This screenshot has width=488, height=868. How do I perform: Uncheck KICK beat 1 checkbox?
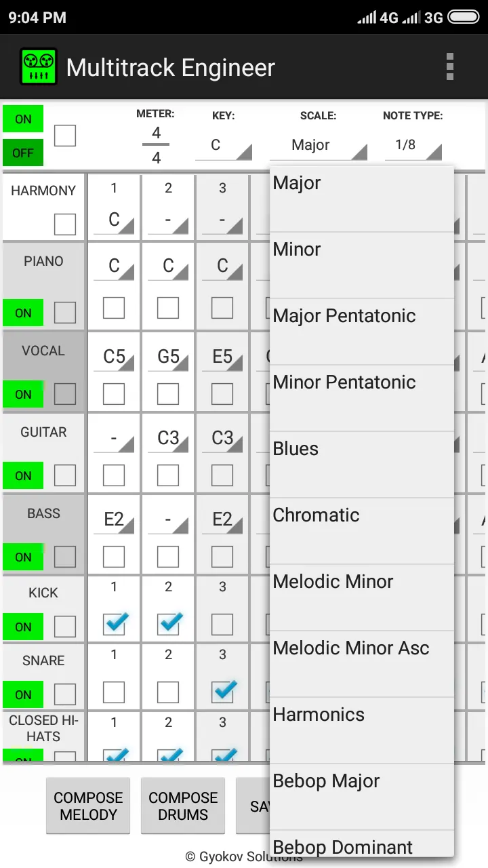point(114,623)
